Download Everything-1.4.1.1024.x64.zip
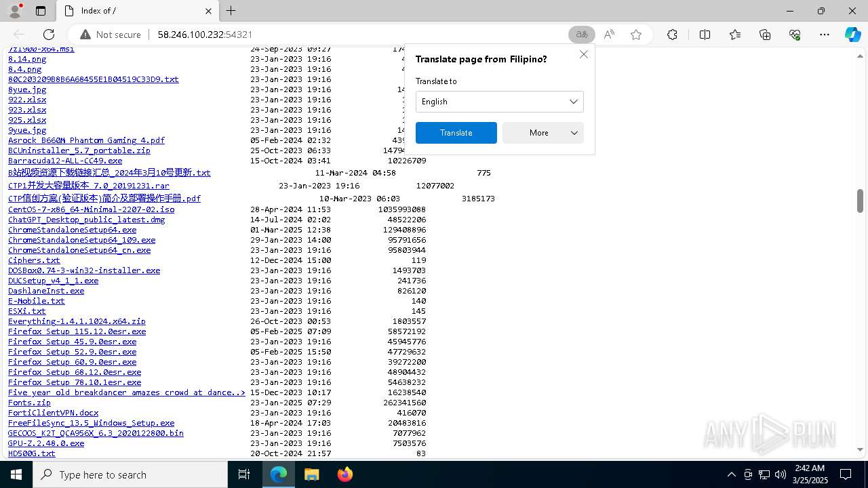This screenshot has height=488, width=868. [77, 321]
